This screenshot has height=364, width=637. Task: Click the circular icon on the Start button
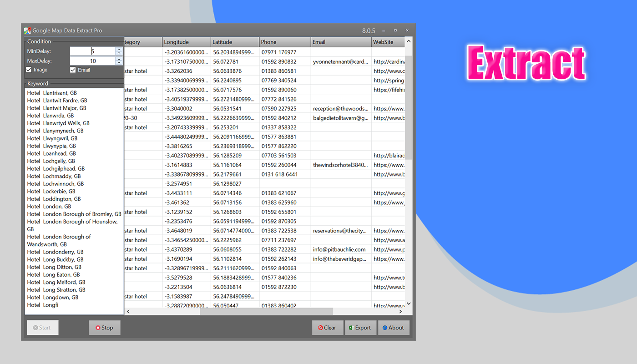[35, 328]
